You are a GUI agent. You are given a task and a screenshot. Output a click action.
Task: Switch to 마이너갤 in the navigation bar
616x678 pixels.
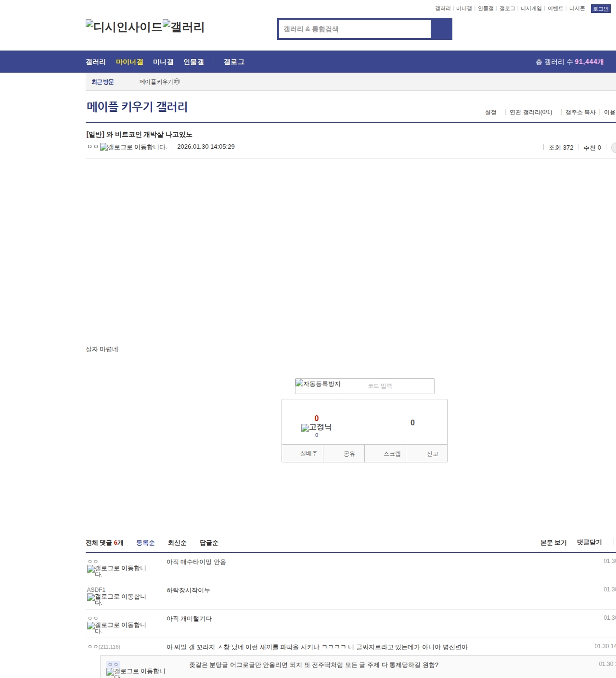(129, 62)
